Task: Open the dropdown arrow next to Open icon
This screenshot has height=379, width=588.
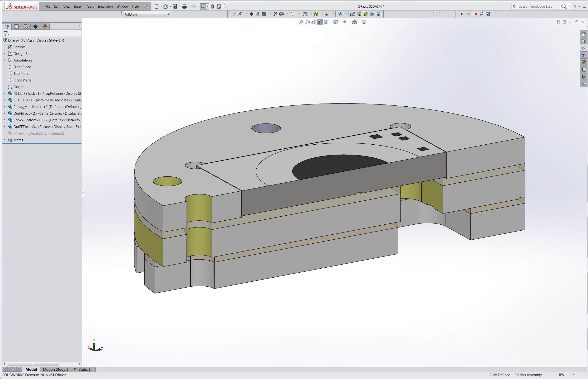Action: 170,7
